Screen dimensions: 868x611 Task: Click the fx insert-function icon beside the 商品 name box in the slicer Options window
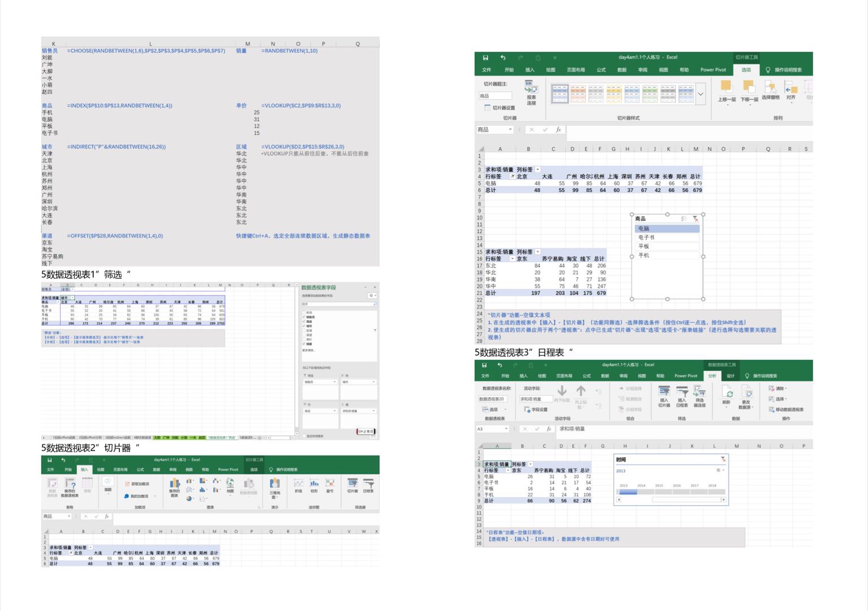click(558, 130)
